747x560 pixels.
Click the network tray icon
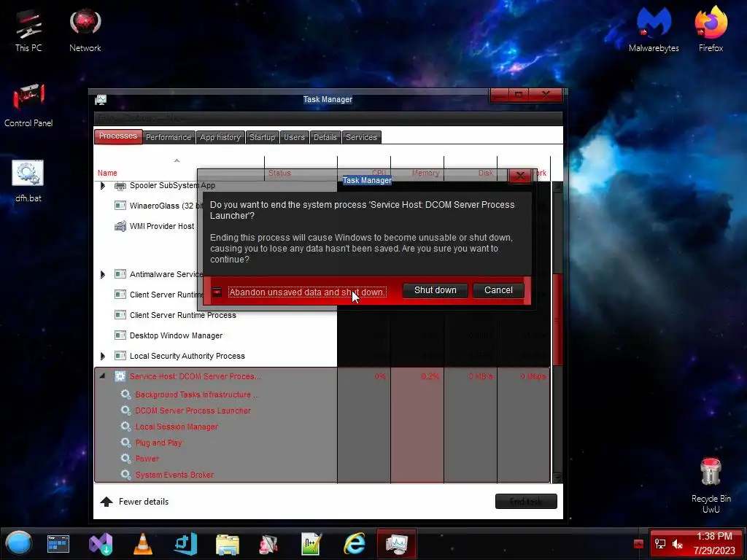point(659,544)
